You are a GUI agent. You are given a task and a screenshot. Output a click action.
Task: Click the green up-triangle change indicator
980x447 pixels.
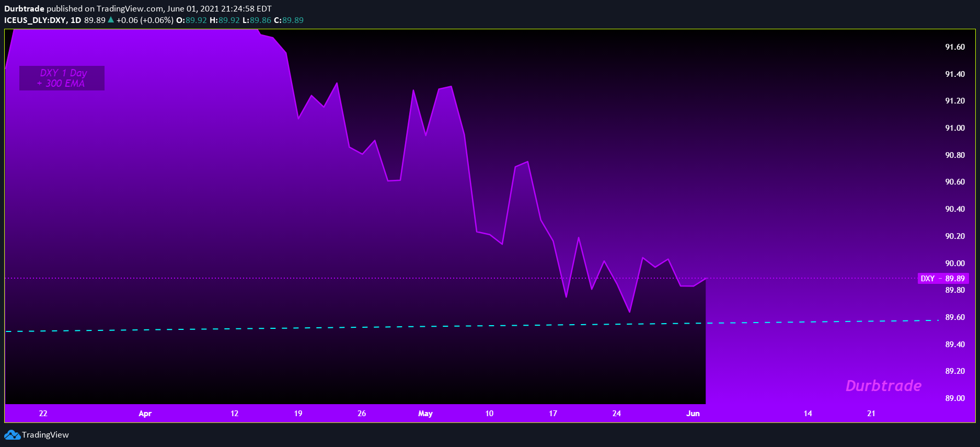click(x=111, y=20)
